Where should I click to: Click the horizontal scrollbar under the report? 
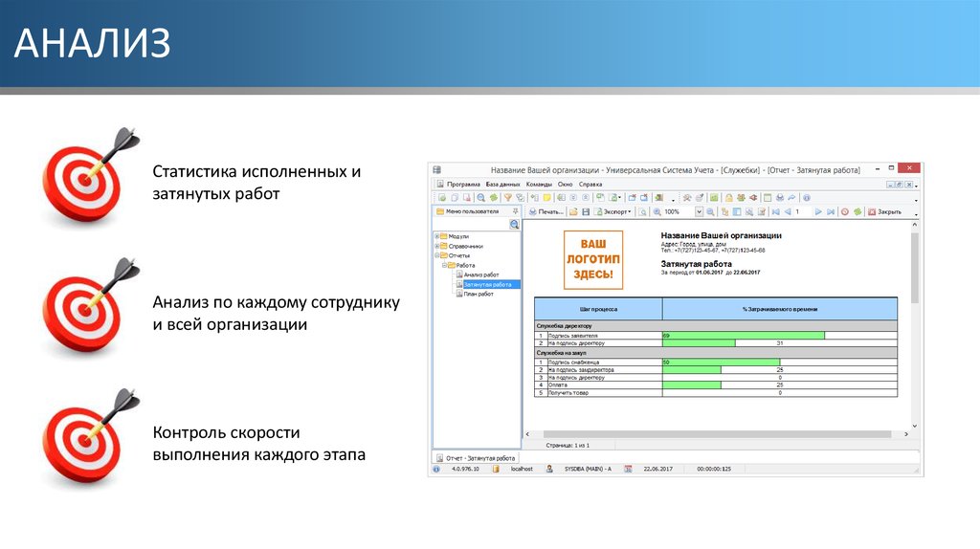(x=718, y=436)
